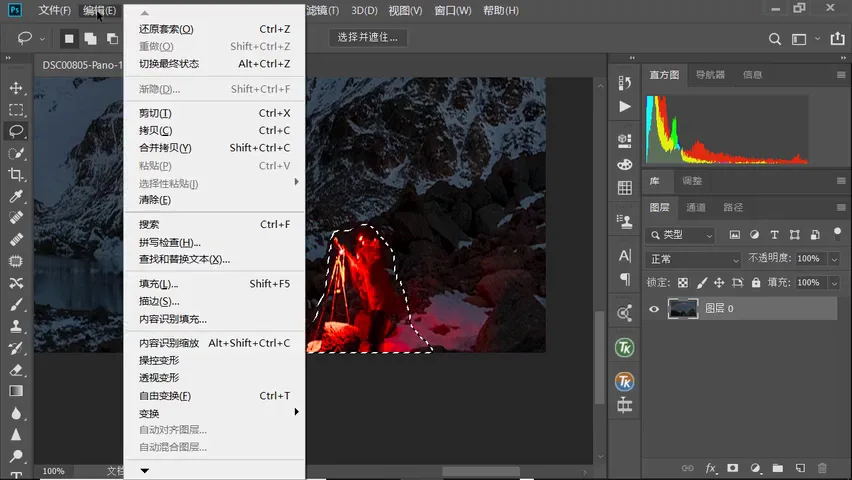Image resolution: width=852 pixels, height=480 pixels.
Task: Choose the Rectangular Marquee tool
Action: pos(16,110)
